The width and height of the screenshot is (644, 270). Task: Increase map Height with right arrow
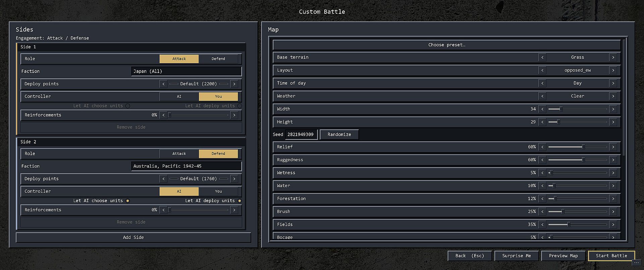click(613, 122)
